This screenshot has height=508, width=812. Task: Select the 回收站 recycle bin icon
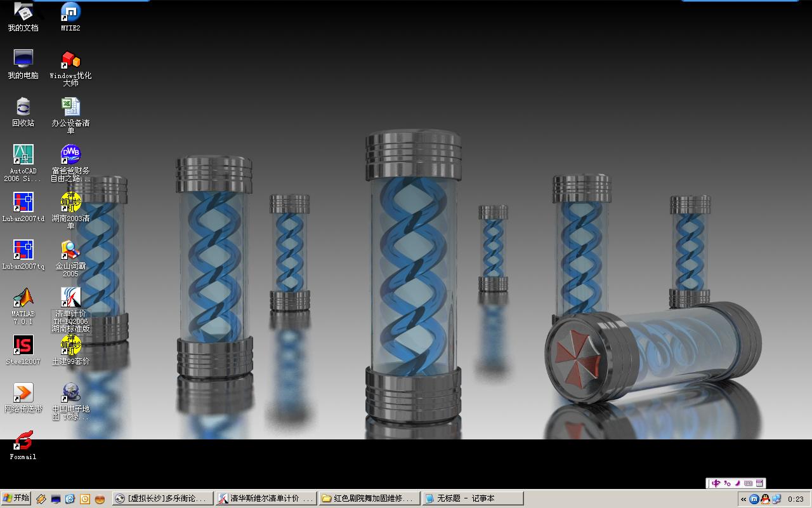(x=23, y=107)
